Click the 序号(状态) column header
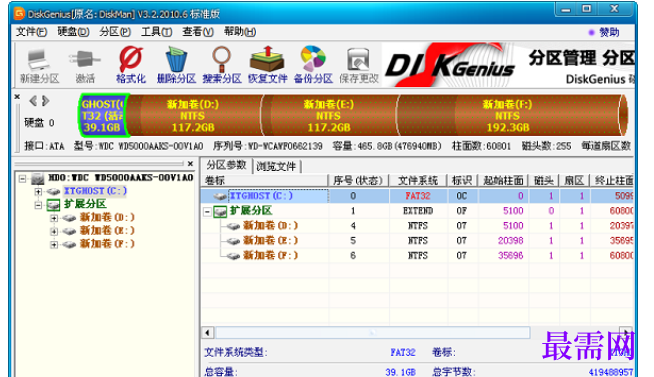The image size is (654, 377). [358, 181]
